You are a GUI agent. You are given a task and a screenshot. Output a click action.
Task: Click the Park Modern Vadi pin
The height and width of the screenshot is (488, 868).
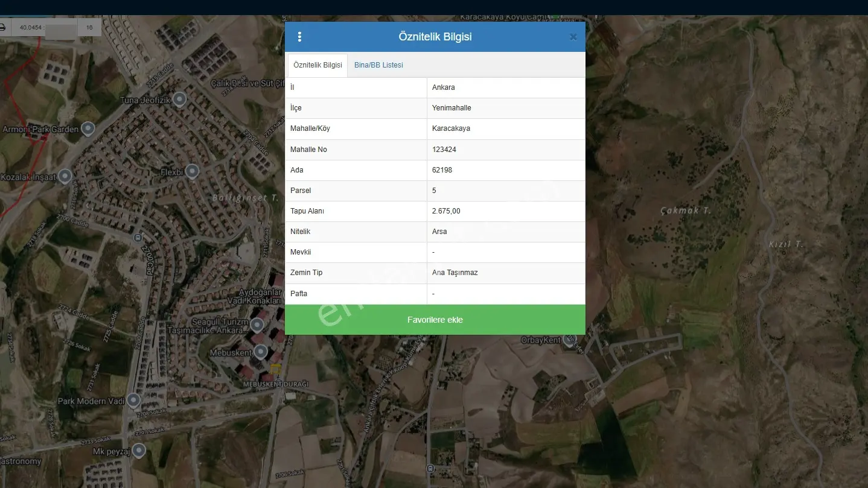pyautogui.click(x=133, y=400)
